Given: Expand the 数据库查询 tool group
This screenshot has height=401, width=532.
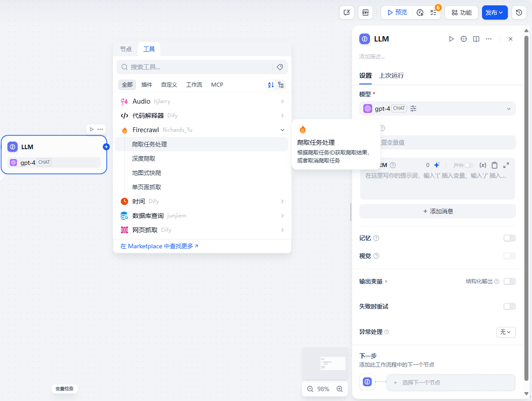Looking at the screenshot, I should (202, 216).
